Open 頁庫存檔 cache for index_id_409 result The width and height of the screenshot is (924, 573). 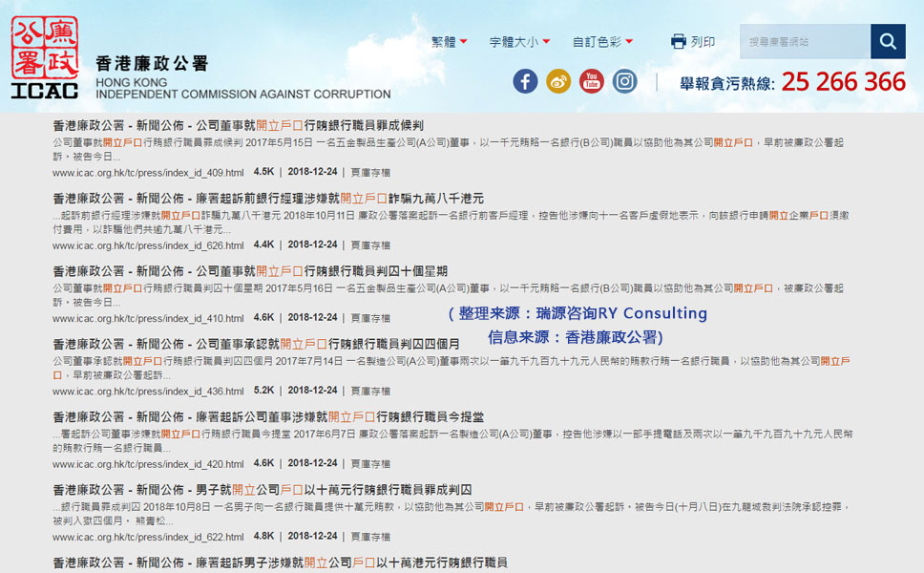pyautogui.click(x=370, y=173)
